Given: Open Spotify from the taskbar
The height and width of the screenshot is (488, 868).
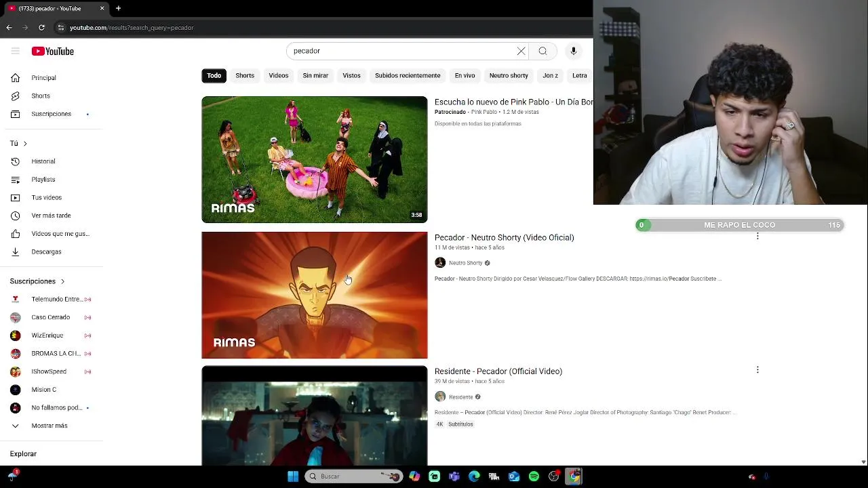Looking at the screenshot, I should click(534, 476).
